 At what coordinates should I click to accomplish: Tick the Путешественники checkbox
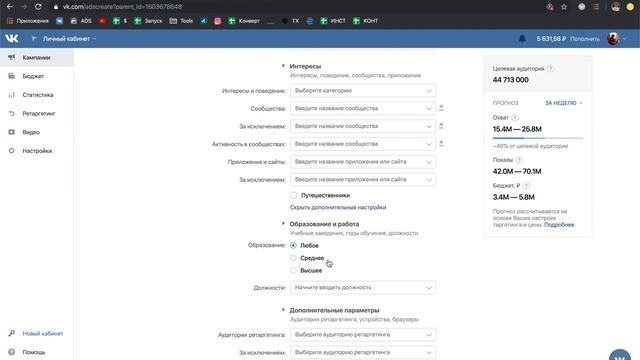coord(293,195)
